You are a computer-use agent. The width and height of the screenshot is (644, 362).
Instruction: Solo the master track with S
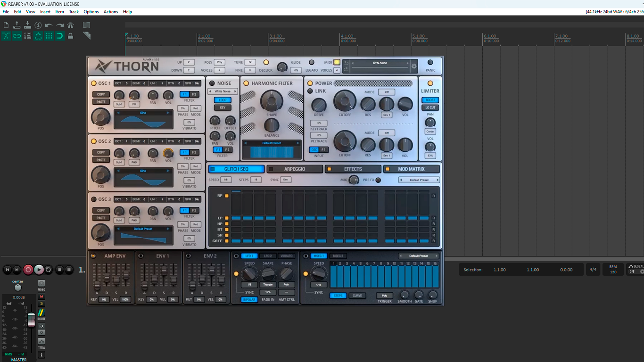click(x=41, y=304)
